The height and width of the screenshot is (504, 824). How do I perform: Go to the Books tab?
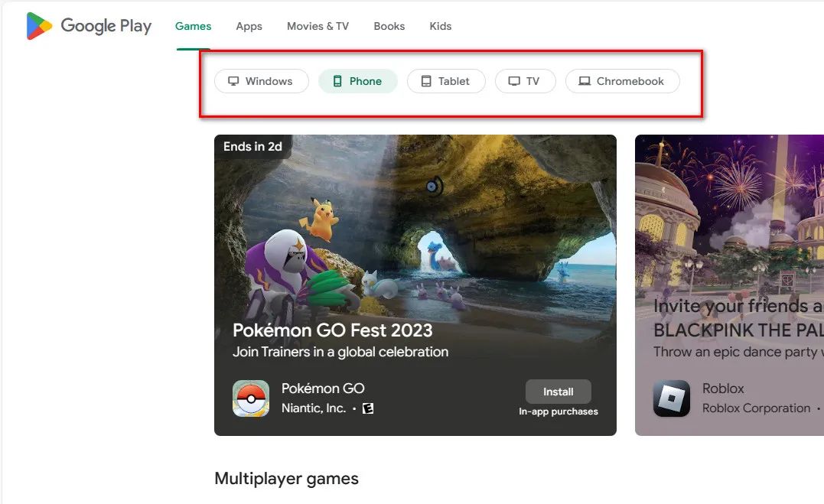[x=389, y=26]
